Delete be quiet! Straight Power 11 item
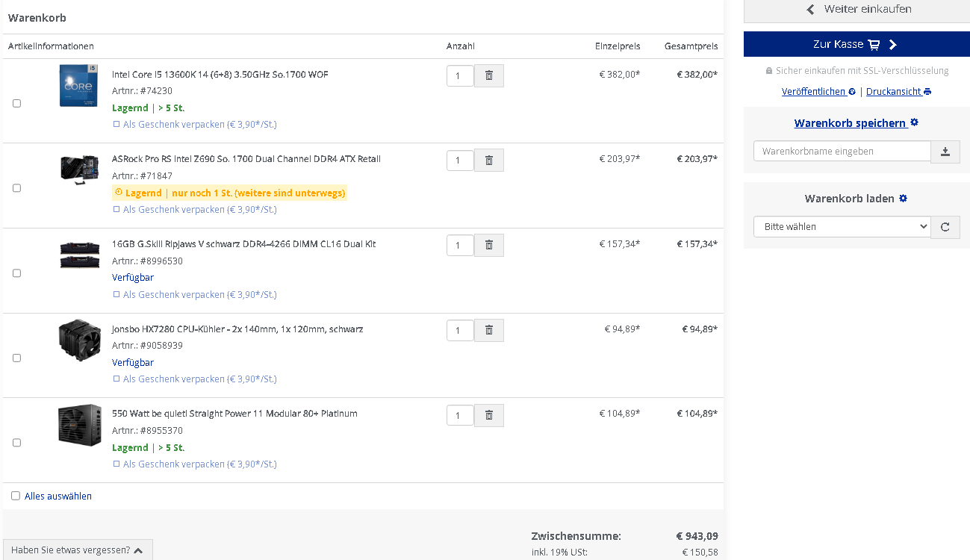Image resolution: width=970 pixels, height=560 pixels. tap(489, 415)
